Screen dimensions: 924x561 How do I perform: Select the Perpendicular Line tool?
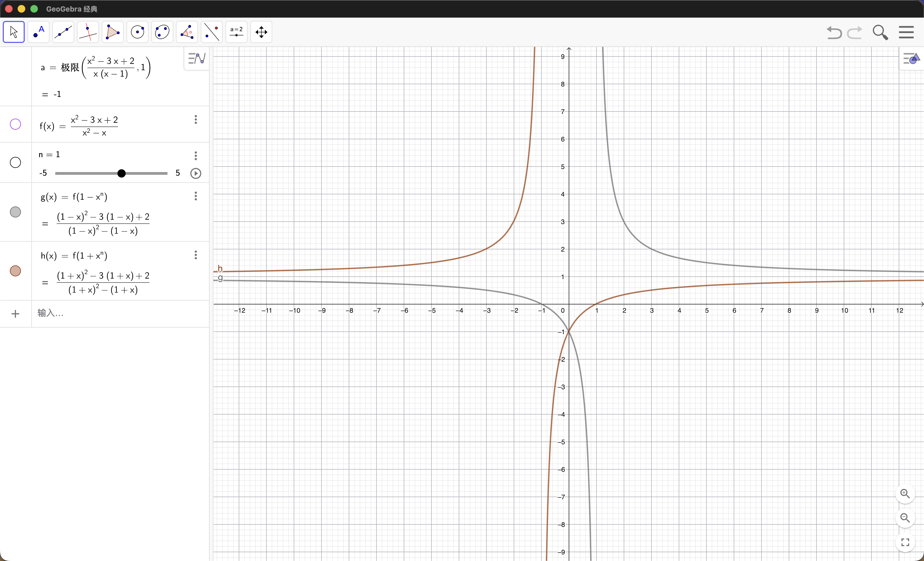(88, 32)
